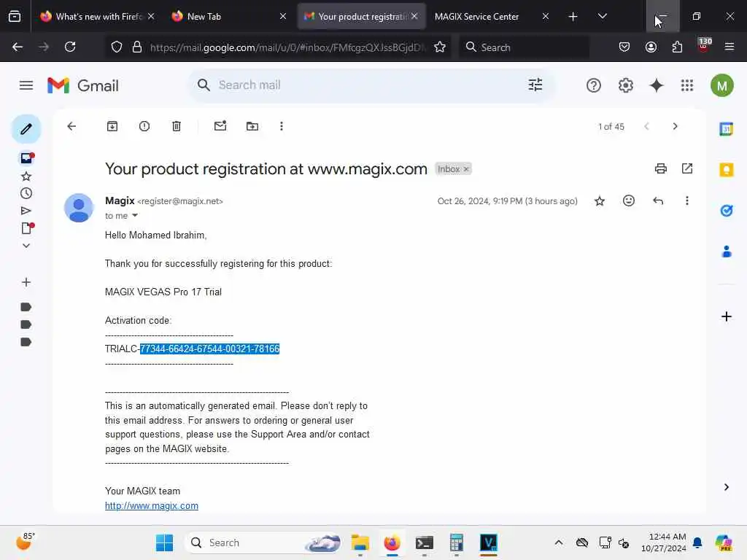This screenshot has width=747, height=560.
Task: Click the Compose pencil button
Action: (26, 128)
